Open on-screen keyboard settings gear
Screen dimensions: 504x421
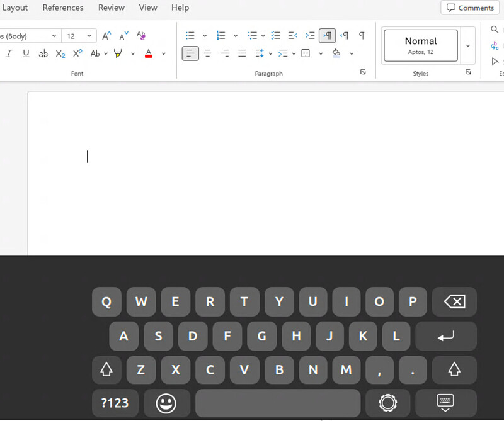[x=388, y=403]
